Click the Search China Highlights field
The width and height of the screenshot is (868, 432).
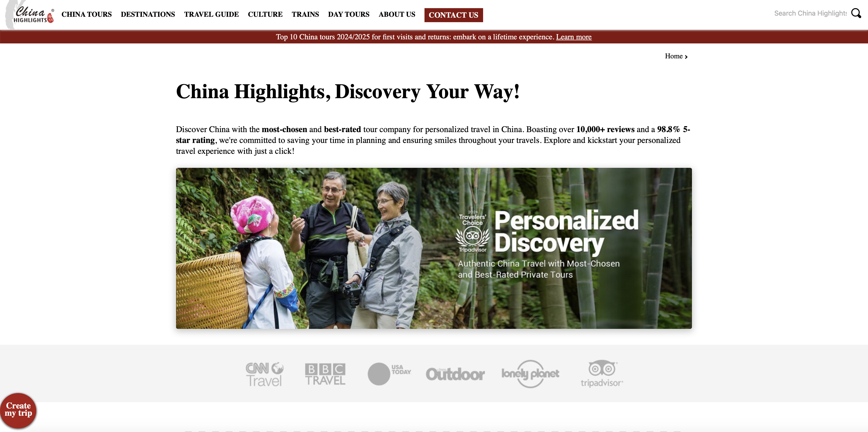810,13
